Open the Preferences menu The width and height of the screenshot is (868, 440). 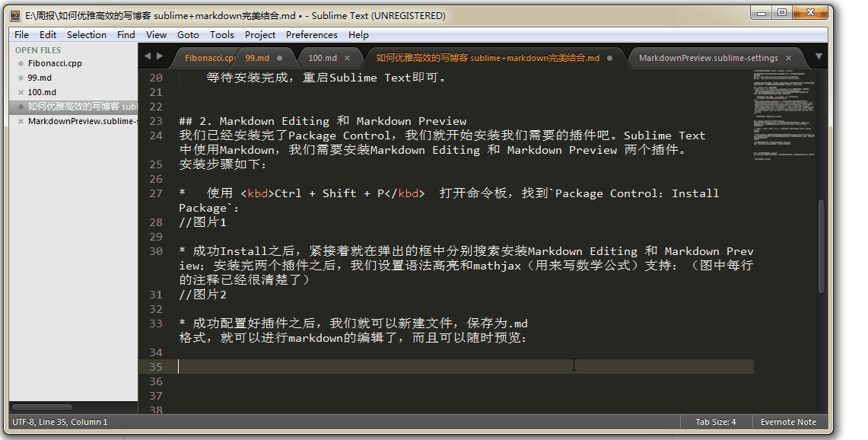(311, 34)
